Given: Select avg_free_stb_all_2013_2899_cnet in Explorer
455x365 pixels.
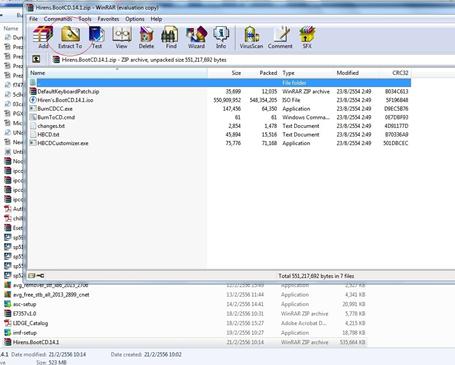Looking at the screenshot, I should point(51,295).
